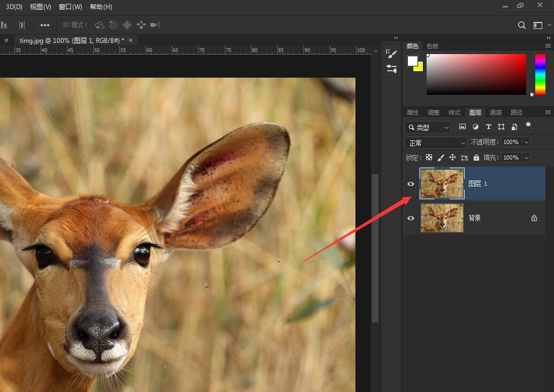Open the 类型 layer filter dropdown
This screenshot has width=554, height=392.
click(427, 127)
